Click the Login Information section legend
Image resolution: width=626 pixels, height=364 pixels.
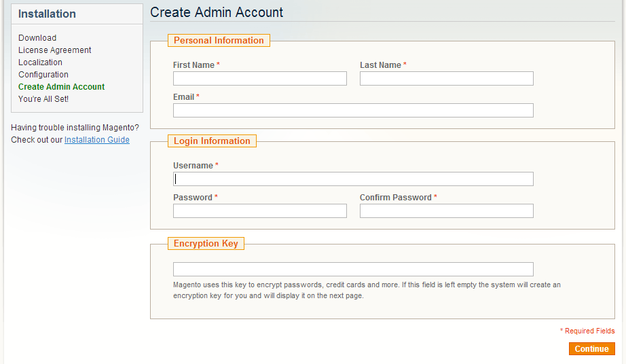212,141
